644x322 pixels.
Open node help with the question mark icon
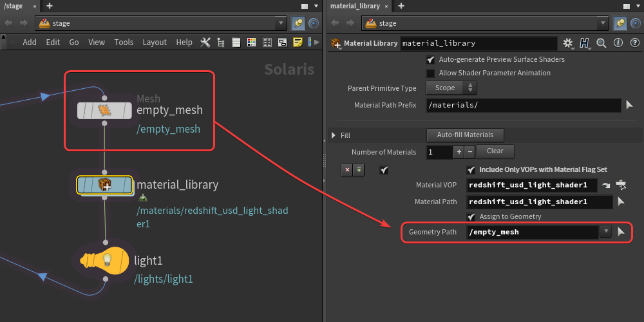634,43
